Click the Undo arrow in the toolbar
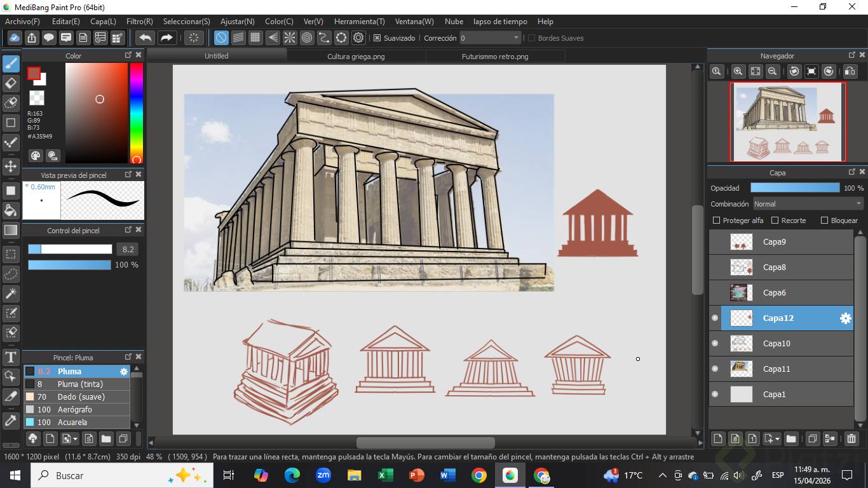The image size is (868, 488). pyautogui.click(x=146, y=37)
